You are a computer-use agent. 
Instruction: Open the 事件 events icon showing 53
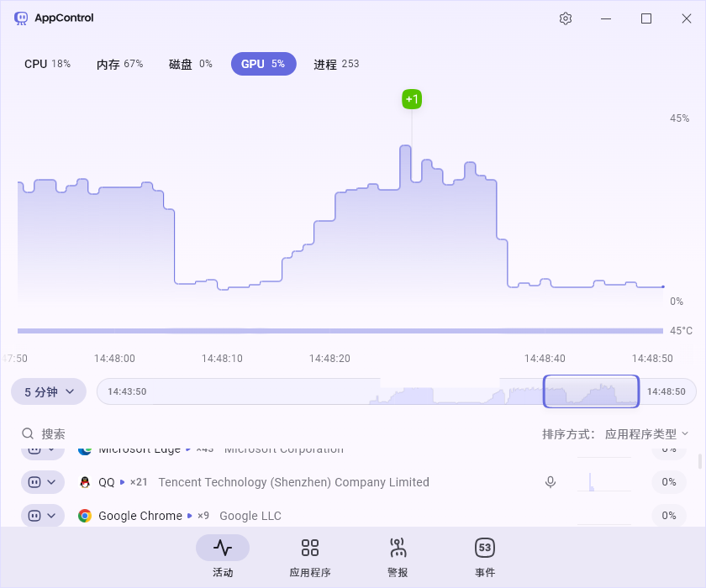pyautogui.click(x=485, y=549)
